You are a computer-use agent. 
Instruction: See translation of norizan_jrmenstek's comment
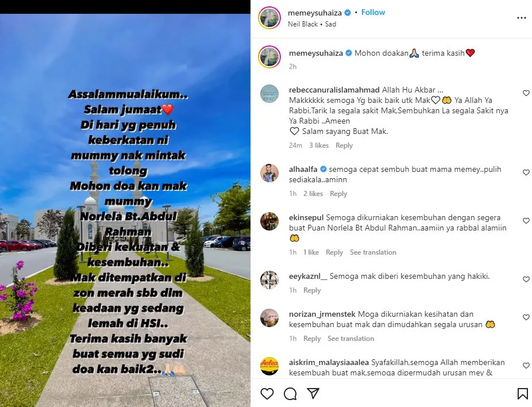pos(350,339)
